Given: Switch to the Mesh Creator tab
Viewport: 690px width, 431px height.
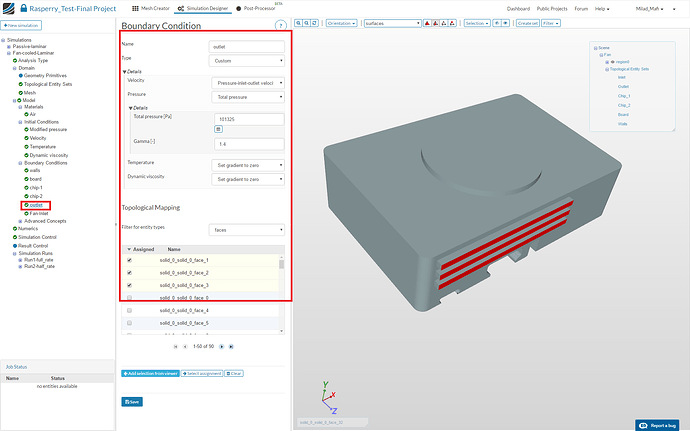Looking at the screenshot, I should point(150,8).
